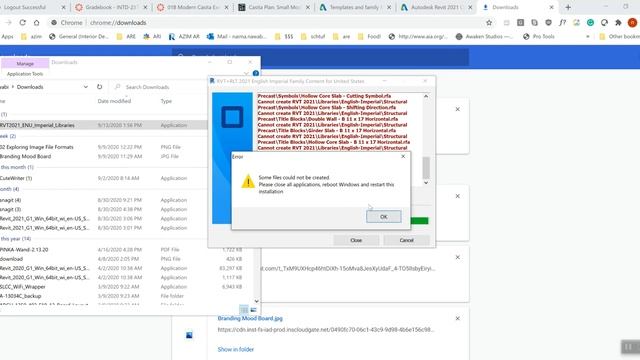Click OK in the Error dialog
The image size is (640, 360).
tap(383, 217)
